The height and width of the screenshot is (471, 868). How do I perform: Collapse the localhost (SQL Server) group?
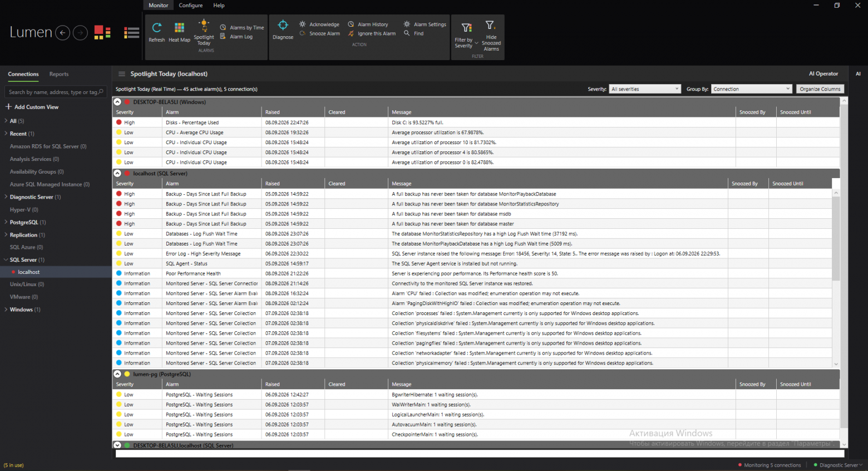(117, 173)
